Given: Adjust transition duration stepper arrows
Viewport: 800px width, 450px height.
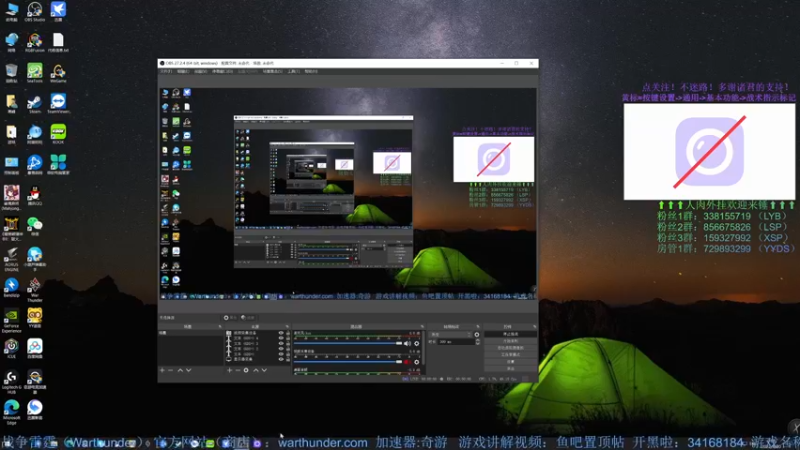Looking at the screenshot, I should [x=478, y=342].
